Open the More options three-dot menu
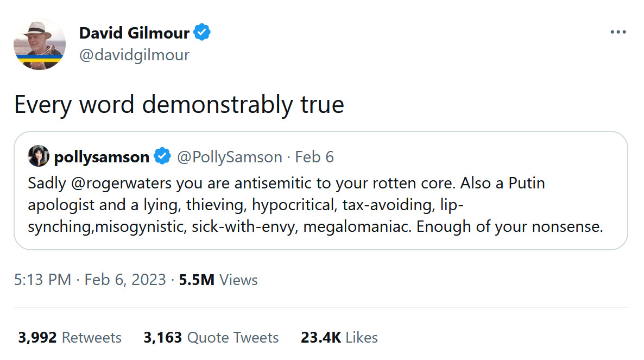The width and height of the screenshot is (644, 360). [x=618, y=33]
